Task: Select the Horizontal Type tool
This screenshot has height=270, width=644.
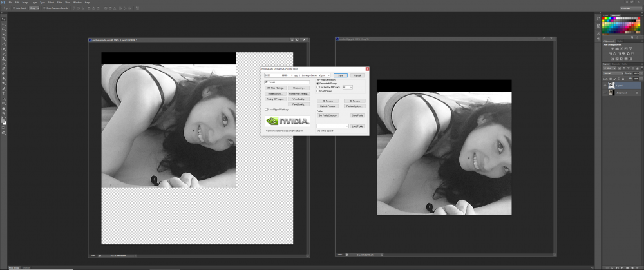Action: tap(4, 93)
